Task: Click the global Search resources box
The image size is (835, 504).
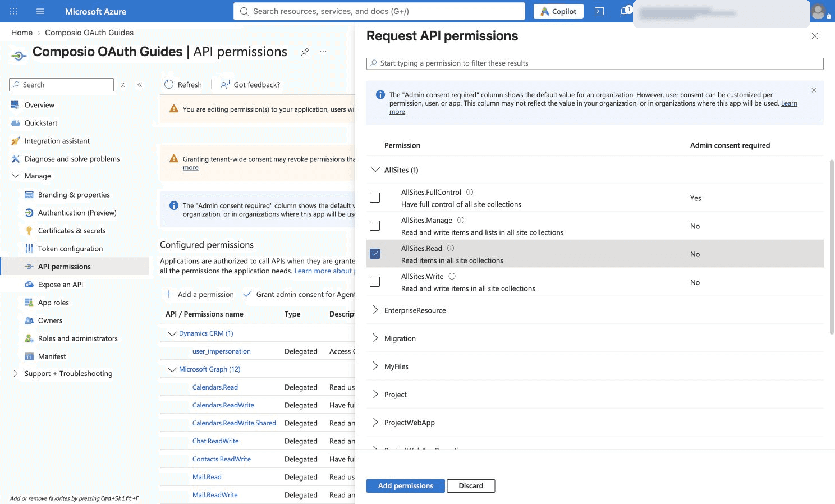Action: tap(379, 11)
